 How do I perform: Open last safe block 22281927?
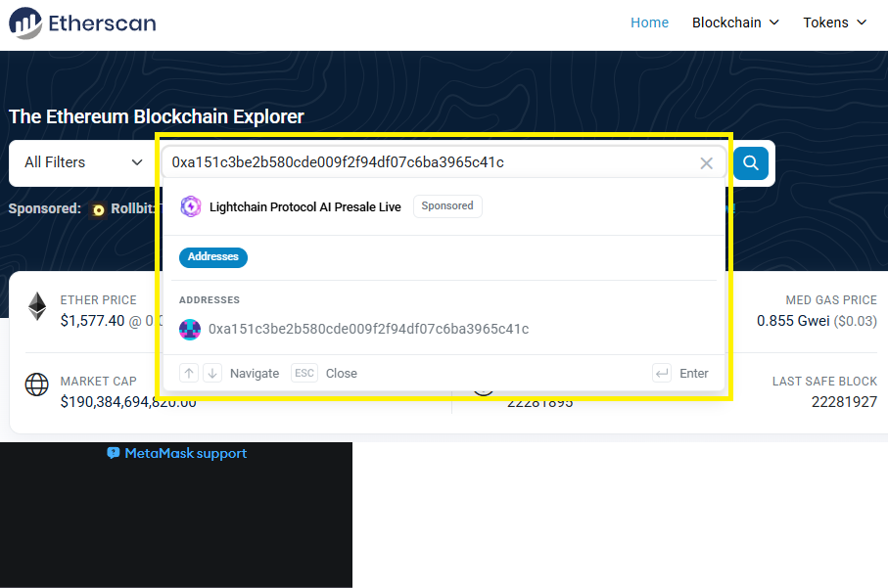844,402
